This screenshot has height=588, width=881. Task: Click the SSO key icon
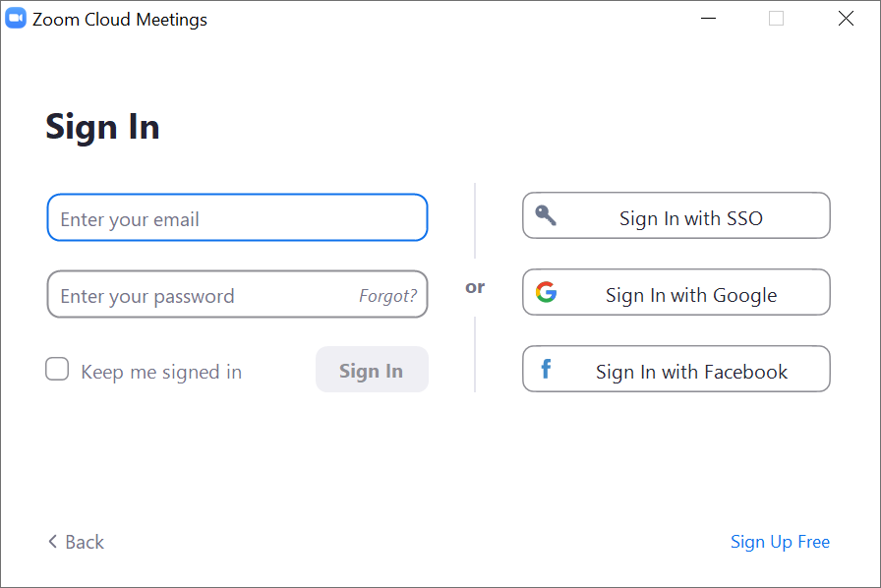coord(546,215)
